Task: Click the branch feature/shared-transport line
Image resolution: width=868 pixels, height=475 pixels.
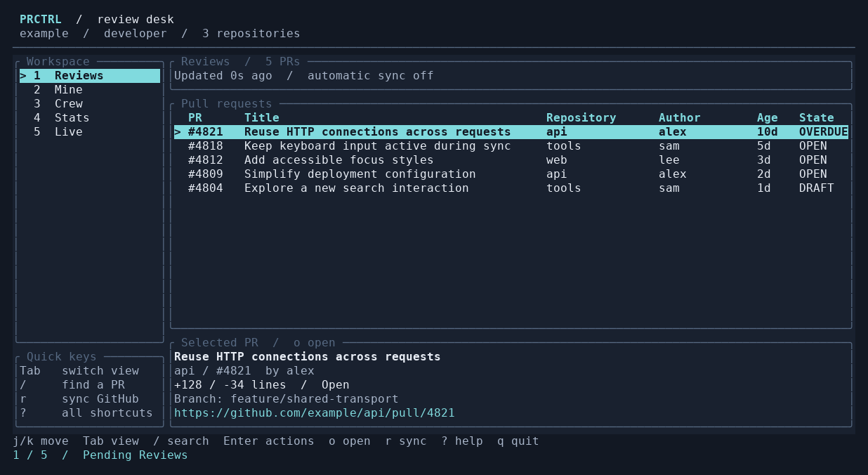Action: 287,399
